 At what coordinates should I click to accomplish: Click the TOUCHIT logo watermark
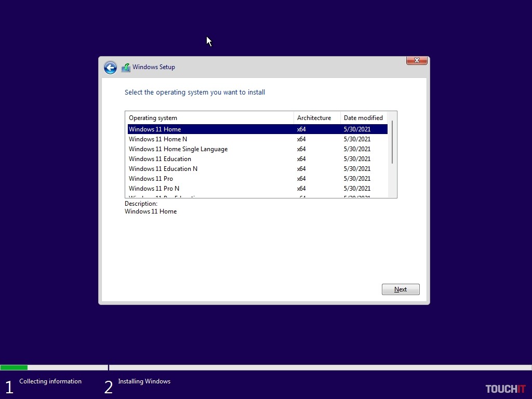point(505,389)
